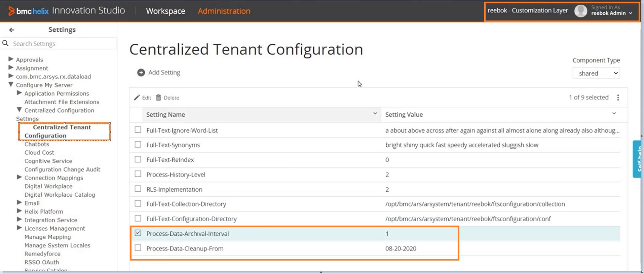Check the Full-Text-Ignore-Word-List row

click(x=138, y=130)
